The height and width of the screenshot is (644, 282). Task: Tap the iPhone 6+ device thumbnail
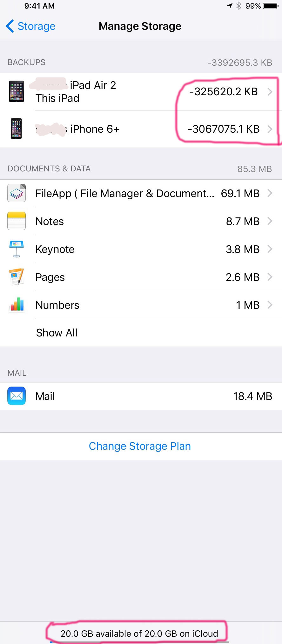[17, 129]
